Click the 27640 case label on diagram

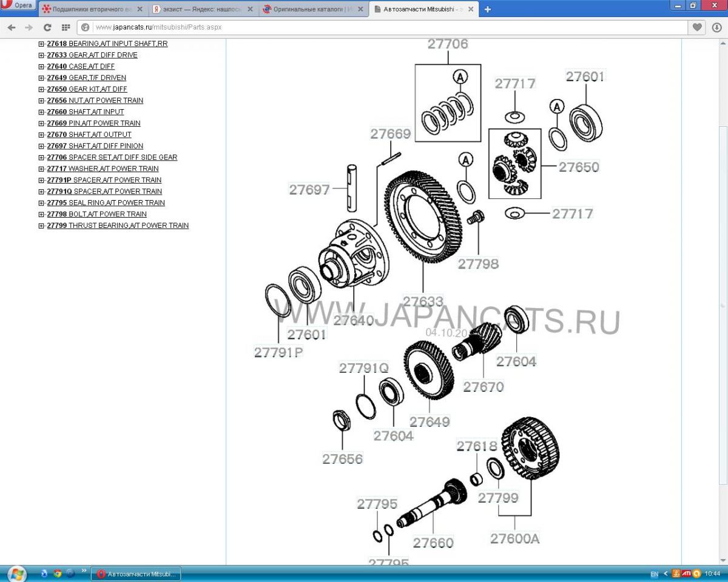pos(354,319)
